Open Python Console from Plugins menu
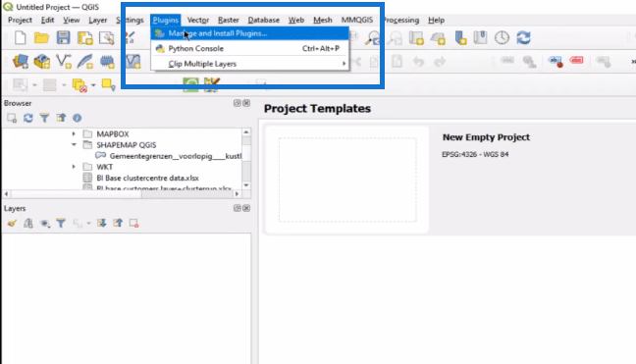636x364 pixels. point(250,49)
